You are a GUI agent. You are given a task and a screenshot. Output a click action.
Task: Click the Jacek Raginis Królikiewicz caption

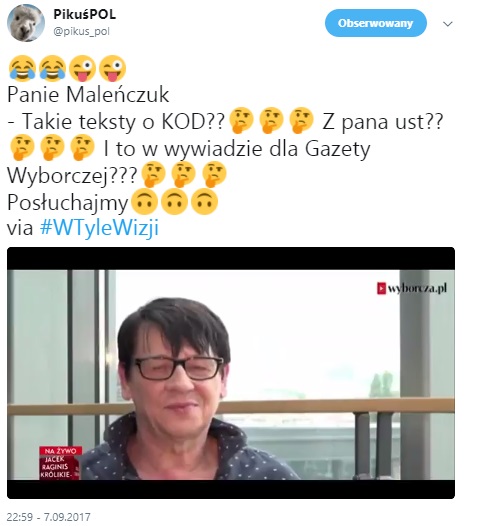(x=58, y=467)
